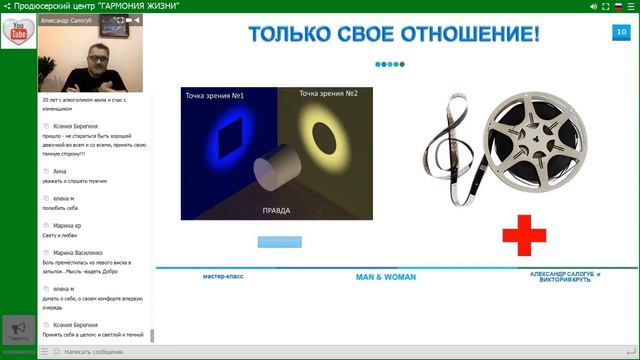Open the YouTube heart logo
Viewport: 640px width, 360px height.
(x=19, y=31)
